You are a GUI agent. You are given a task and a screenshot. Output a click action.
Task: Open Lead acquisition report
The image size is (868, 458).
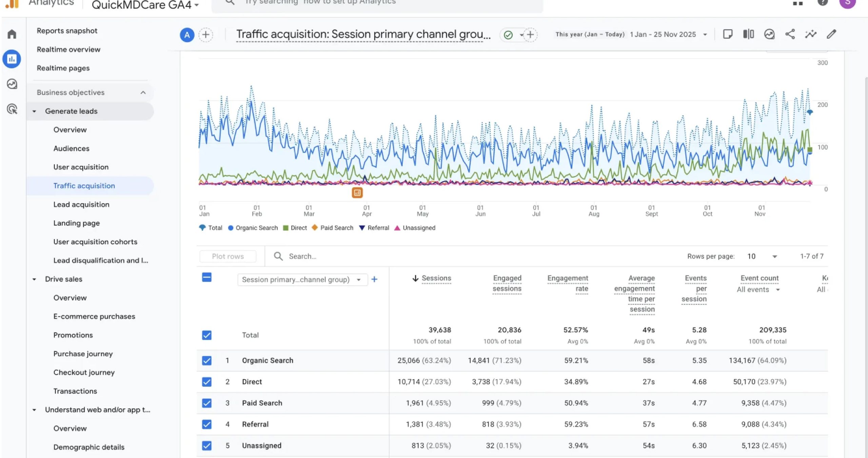(x=81, y=204)
